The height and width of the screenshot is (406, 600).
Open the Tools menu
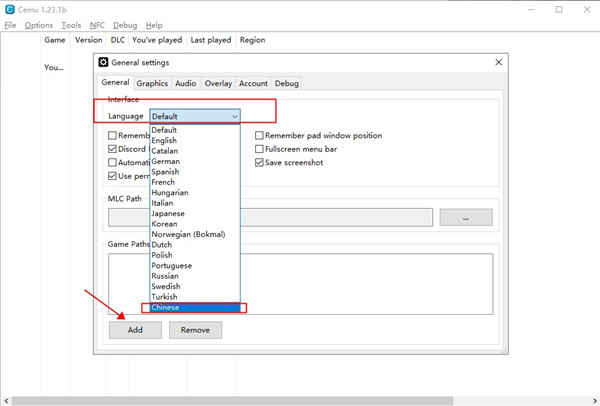pos(71,25)
